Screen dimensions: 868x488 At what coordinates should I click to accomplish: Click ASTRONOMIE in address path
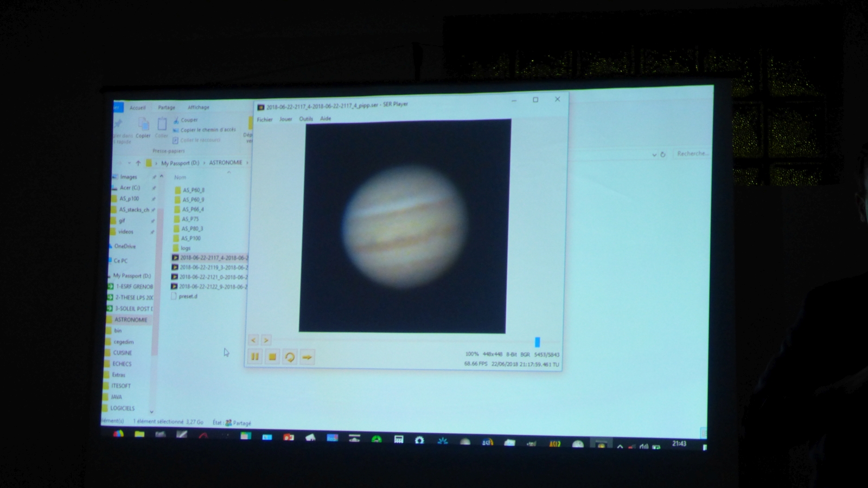226,163
